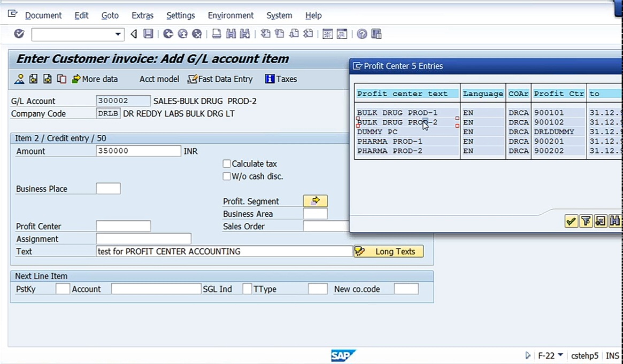Click the Profit. Segment arrow button

[x=316, y=201]
